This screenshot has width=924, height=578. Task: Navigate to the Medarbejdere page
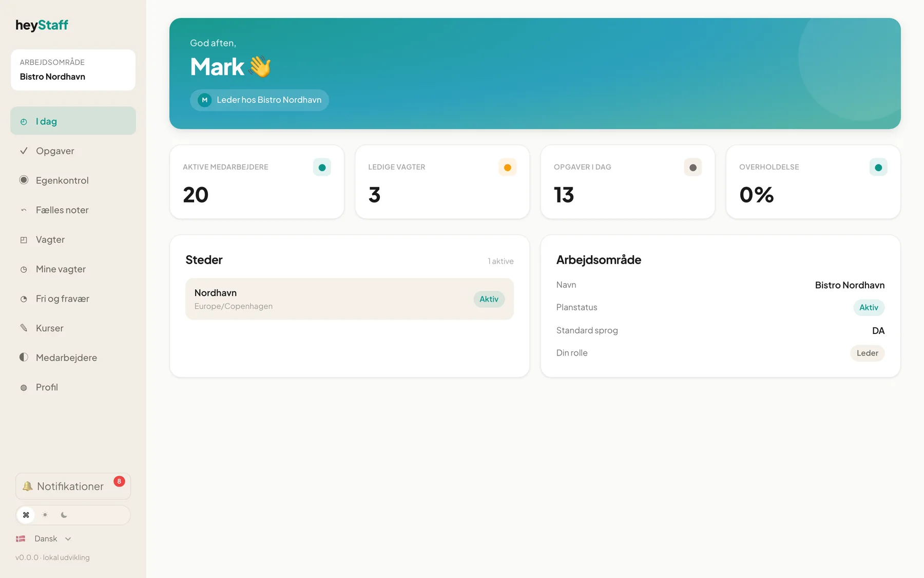(x=73, y=358)
